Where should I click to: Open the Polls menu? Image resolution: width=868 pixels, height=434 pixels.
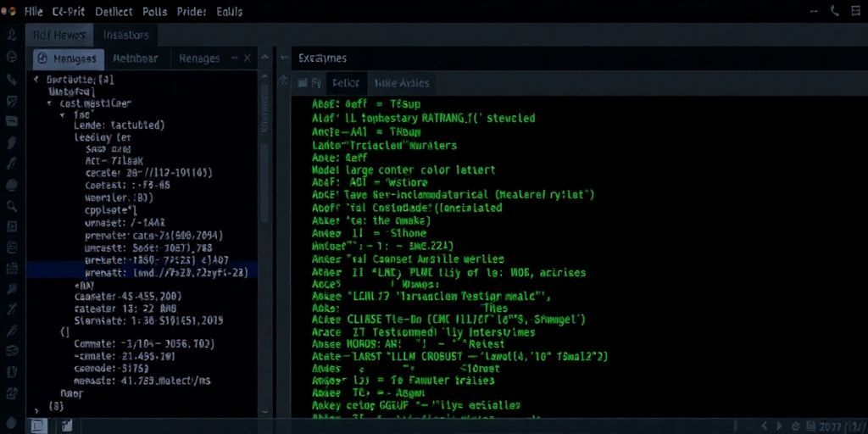[x=155, y=11]
